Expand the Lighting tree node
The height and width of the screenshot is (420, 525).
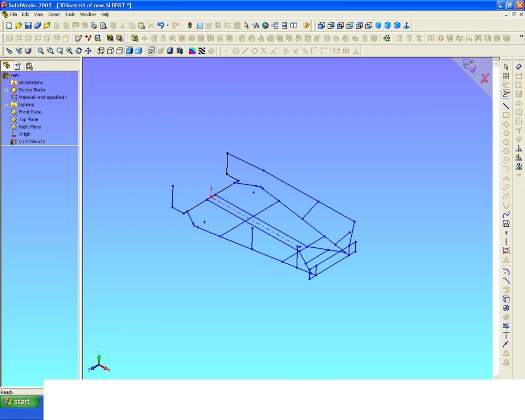pos(6,105)
